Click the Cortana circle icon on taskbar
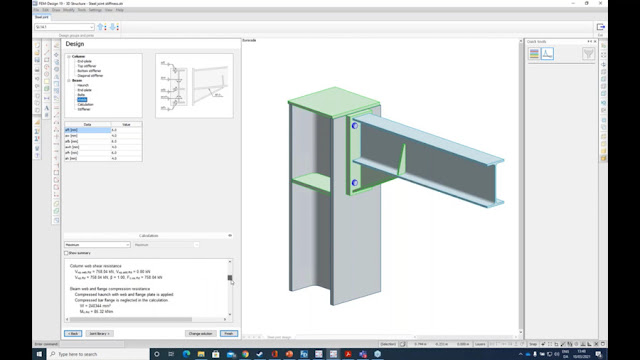 click(x=157, y=354)
